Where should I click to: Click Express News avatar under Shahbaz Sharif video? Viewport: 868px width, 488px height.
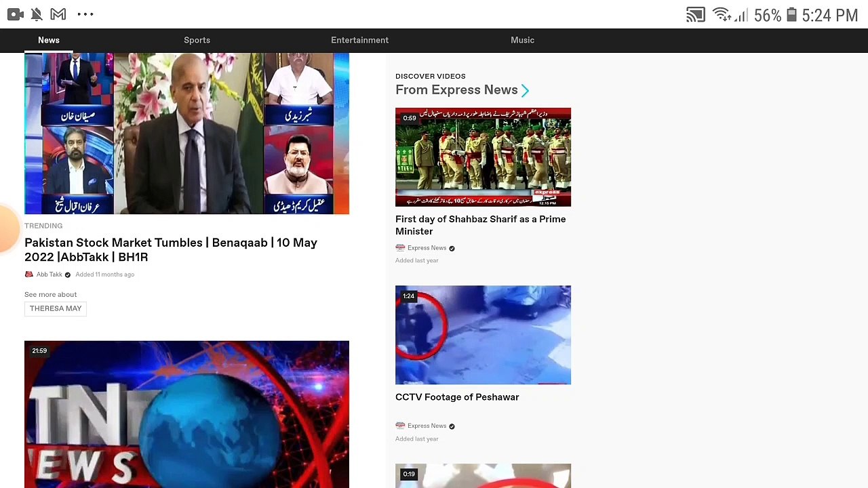click(400, 248)
